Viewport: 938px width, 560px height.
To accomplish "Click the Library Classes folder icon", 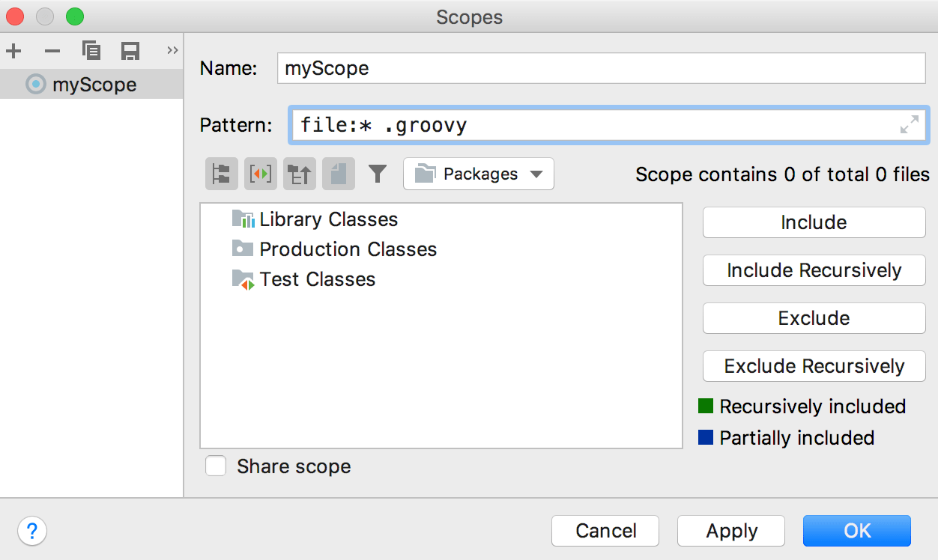I will (243, 219).
